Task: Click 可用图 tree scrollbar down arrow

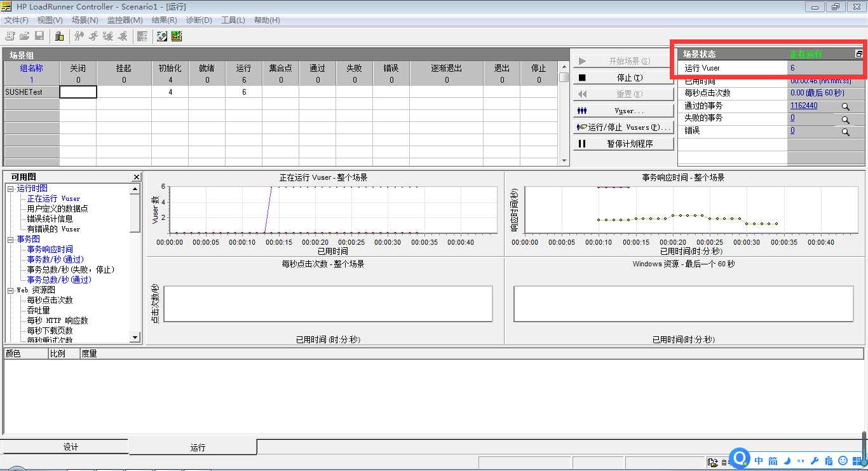Action: (135, 338)
